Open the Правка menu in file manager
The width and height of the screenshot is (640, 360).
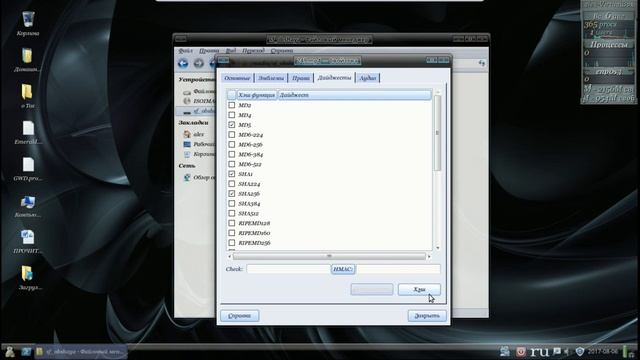(x=209, y=51)
